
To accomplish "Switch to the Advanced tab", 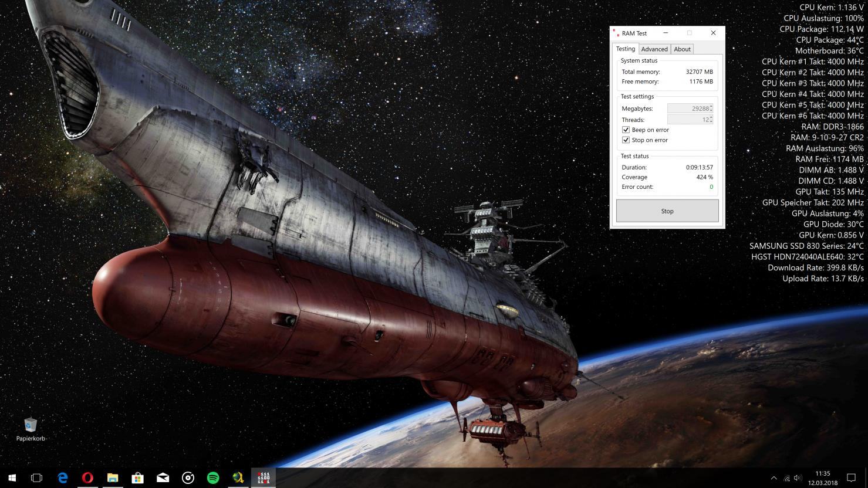I will pyautogui.click(x=654, y=49).
